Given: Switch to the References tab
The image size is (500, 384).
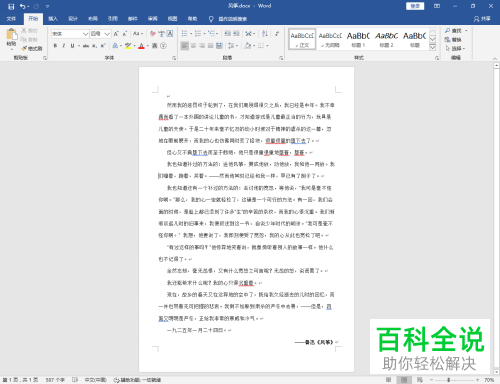Looking at the screenshot, I should (x=113, y=19).
